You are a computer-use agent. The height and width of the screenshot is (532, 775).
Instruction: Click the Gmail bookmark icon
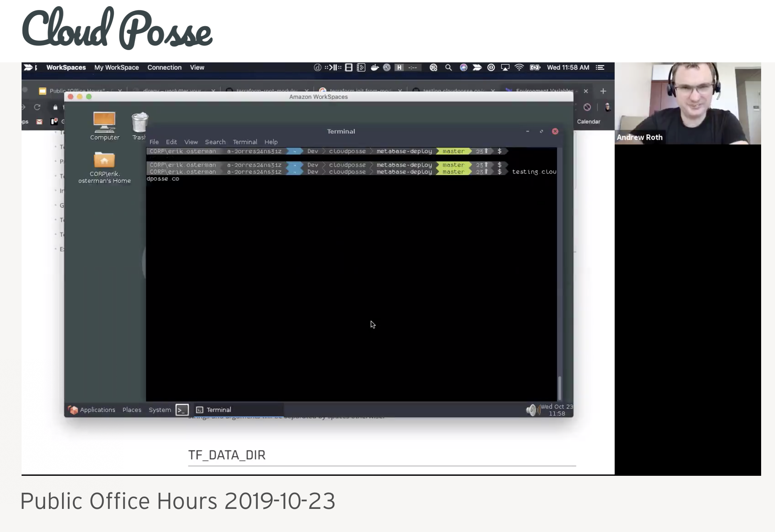(39, 122)
